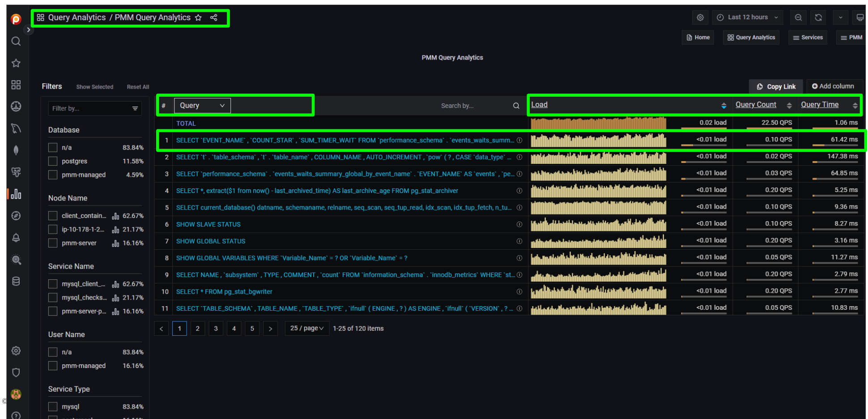This screenshot has width=868, height=419.
Task: Open the user profile avatar icon
Action: coord(16,394)
